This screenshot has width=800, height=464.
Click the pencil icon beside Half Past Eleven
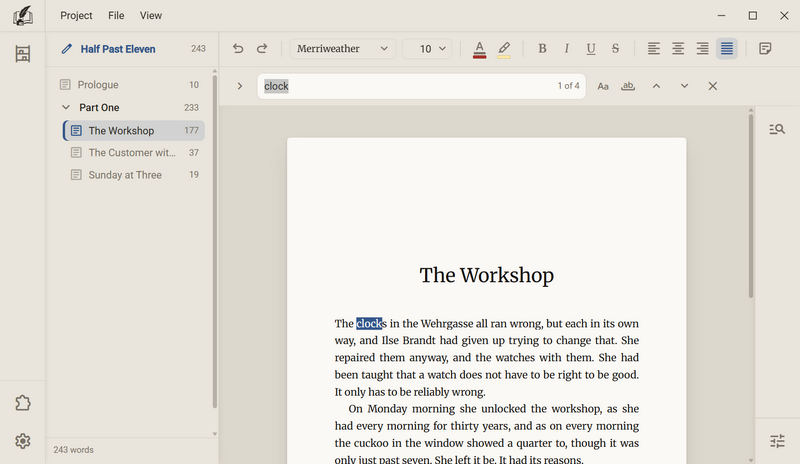pos(66,49)
